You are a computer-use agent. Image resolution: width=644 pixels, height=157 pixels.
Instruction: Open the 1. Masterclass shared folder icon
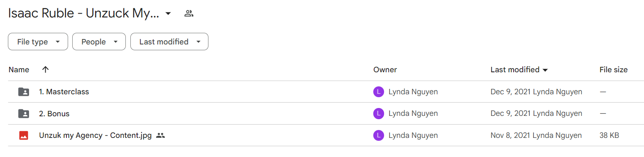[x=24, y=92]
